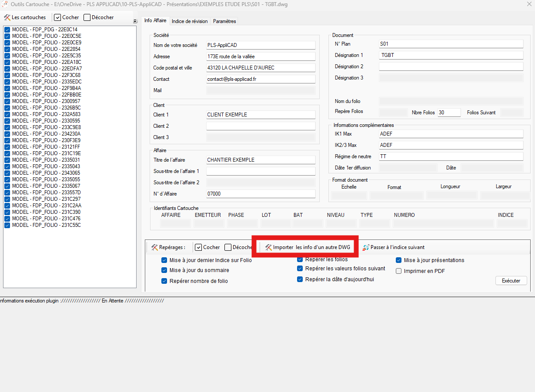
Task: Click the wrench icon beside Les cartouches
Action: [7, 17]
